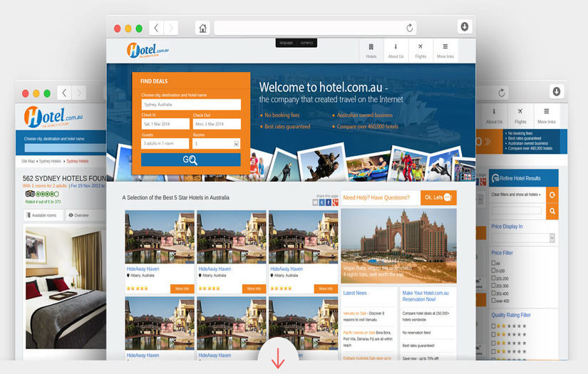Open the 'Make Your Hotel.com.au Reservation Now!' heading link
588x374 pixels.
[x=425, y=296]
